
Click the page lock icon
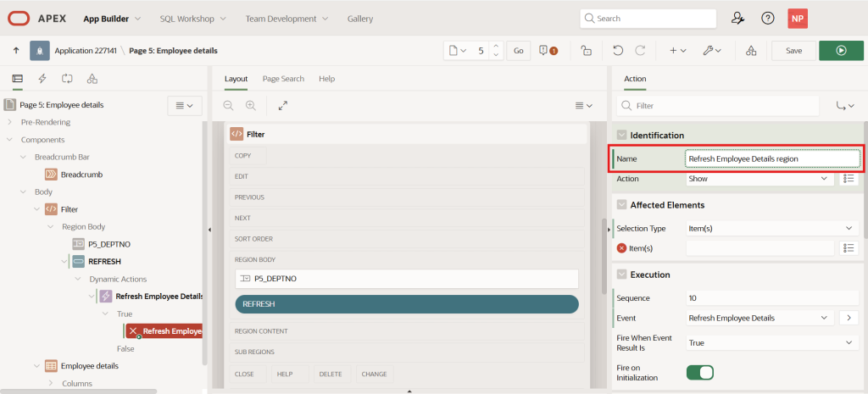click(x=586, y=50)
